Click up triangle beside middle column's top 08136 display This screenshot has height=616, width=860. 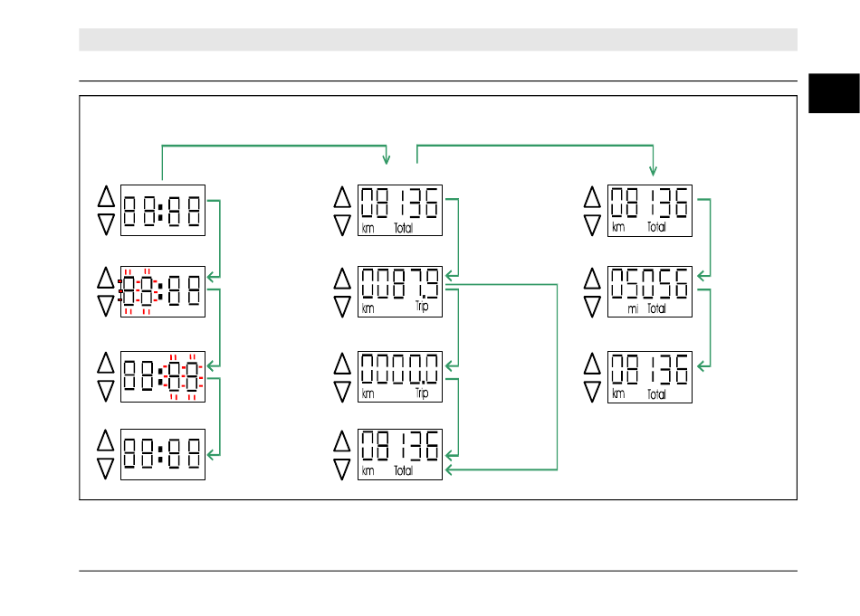tap(342, 197)
